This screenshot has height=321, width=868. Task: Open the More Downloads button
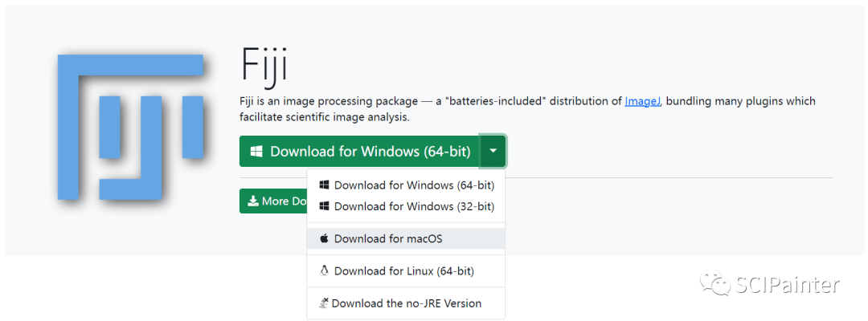click(x=273, y=201)
